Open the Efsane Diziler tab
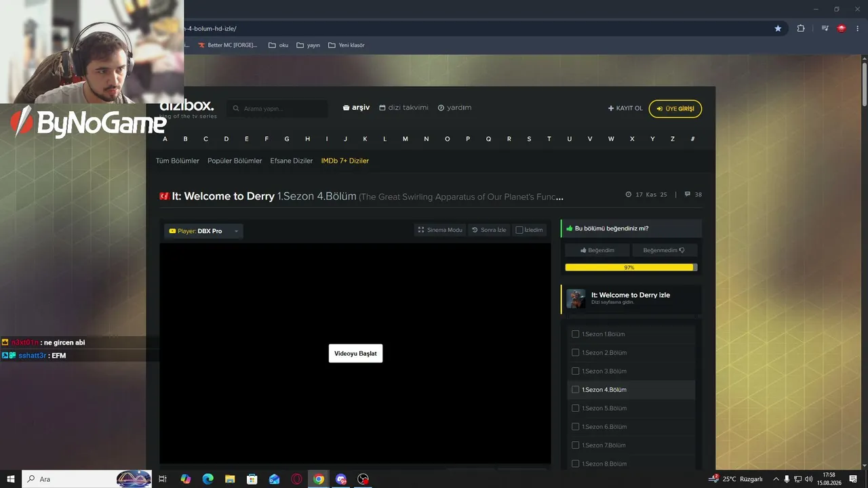The height and width of the screenshot is (488, 868). coord(292,161)
